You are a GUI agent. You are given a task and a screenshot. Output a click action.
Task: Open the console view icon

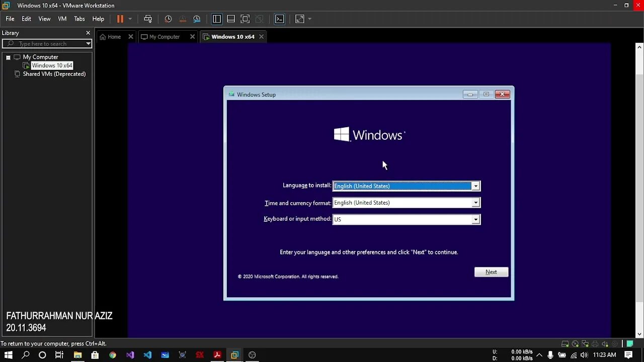[x=280, y=19]
